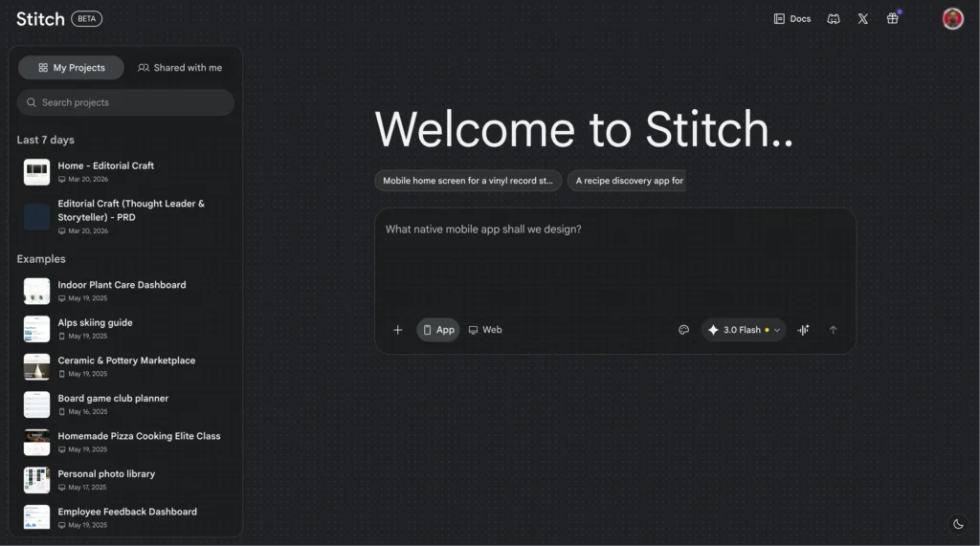Viewport: 980px width, 546px height.
Task: Open Alps skiing guide example
Action: [125, 329]
